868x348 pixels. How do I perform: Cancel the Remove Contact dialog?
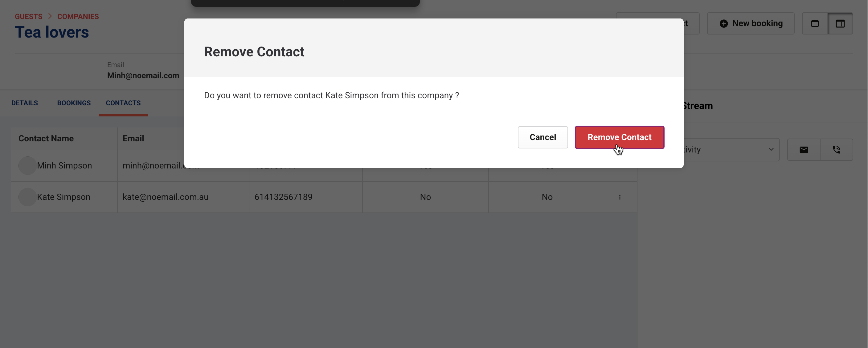click(x=542, y=137)
